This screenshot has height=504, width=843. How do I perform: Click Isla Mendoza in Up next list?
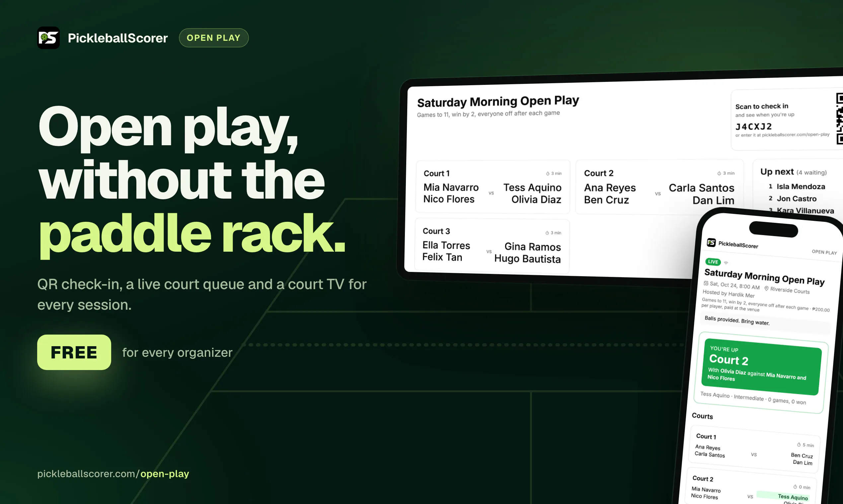(801, 186)
